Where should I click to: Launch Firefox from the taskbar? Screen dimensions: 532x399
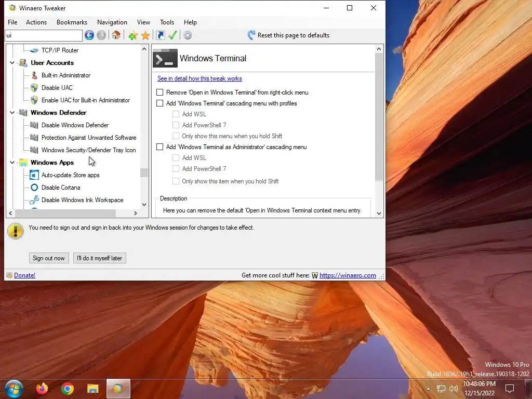pyautogui.click(x=42, y=389)
